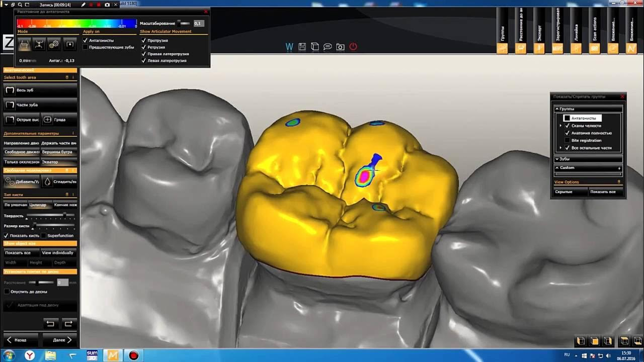Click the camera icon in recording bar
This screenshot has width=644, height=362.
[107, 4]
